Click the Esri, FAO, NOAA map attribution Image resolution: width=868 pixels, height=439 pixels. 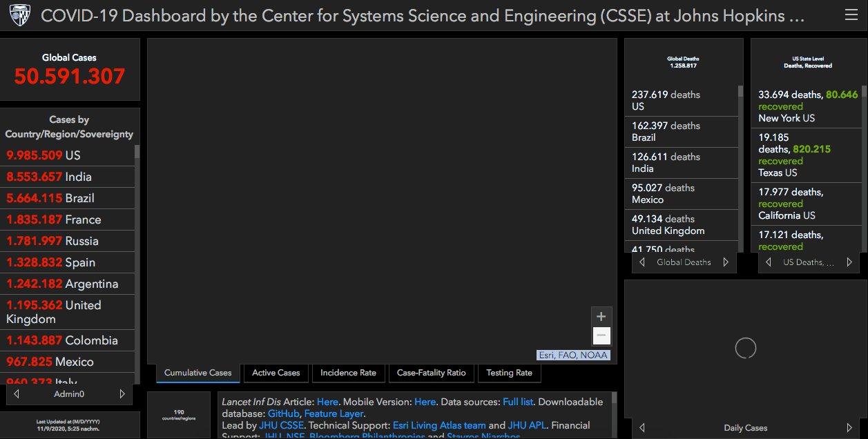[573, 355]
